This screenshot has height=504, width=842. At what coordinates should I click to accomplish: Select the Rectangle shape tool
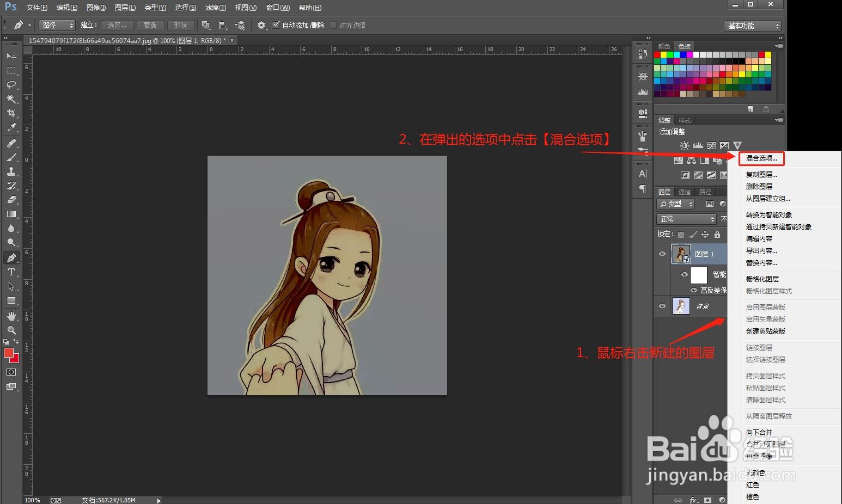click(x=11, y=300)
